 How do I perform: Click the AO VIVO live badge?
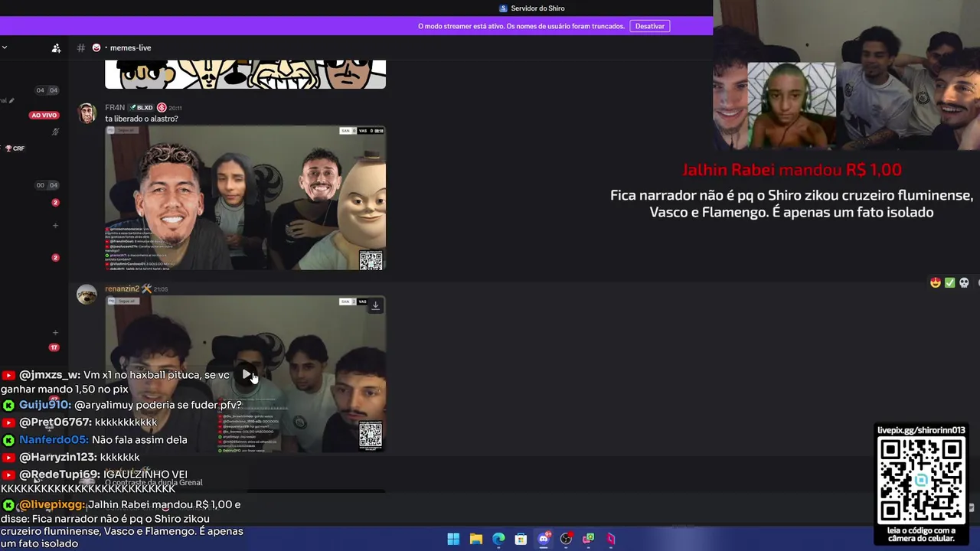(x=44, y=115)
